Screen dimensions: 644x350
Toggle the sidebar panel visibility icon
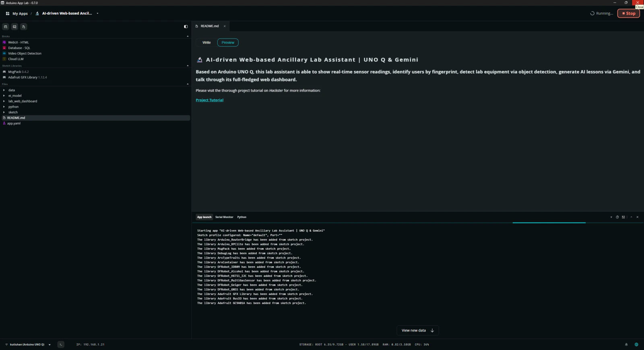[186, 27]
